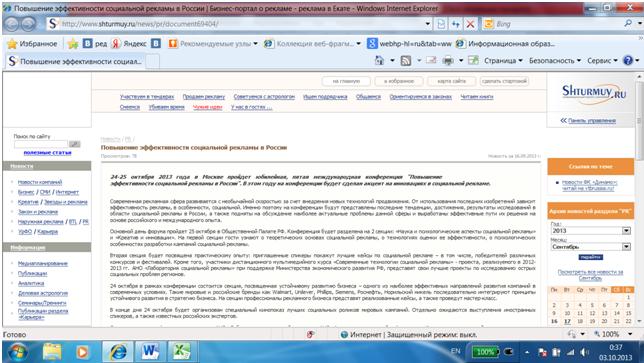
Task: Open the Новости компаний sidebar link
Action: [x=40, y=182]
